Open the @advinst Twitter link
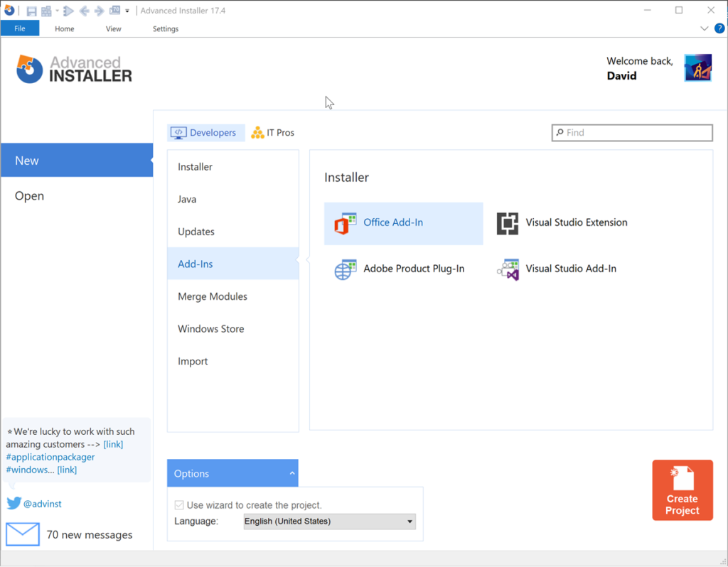This screenshot has height=567, width=728. pos(42,504)
